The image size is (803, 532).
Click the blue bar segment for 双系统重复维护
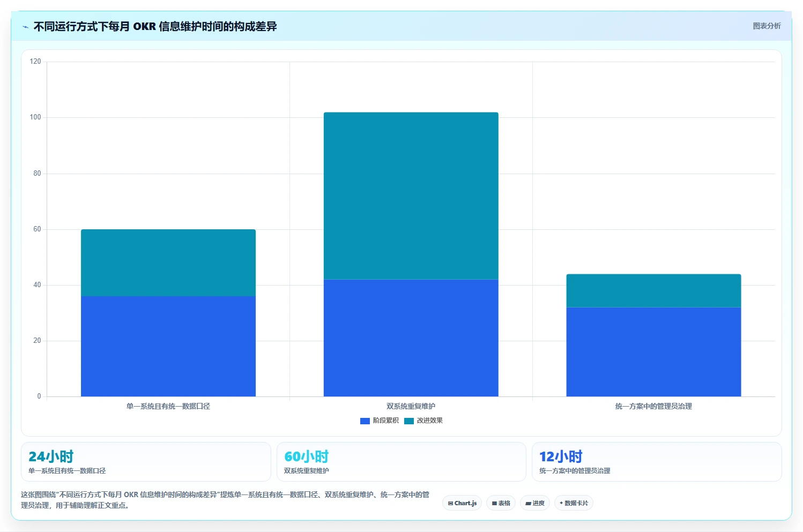pos(411,338)
